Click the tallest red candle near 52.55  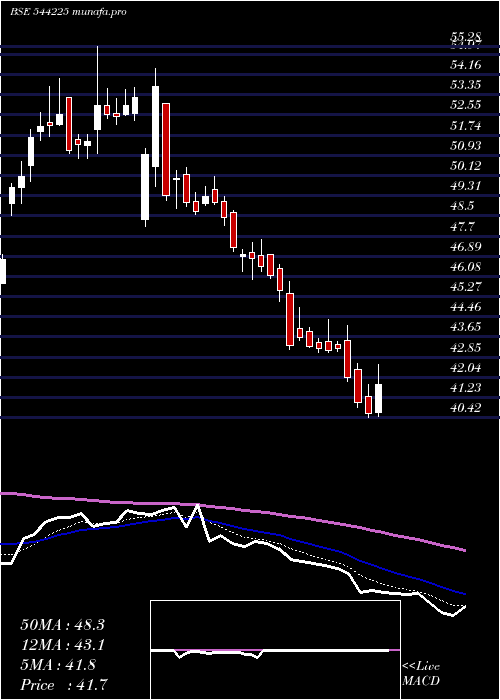point(166,149)
